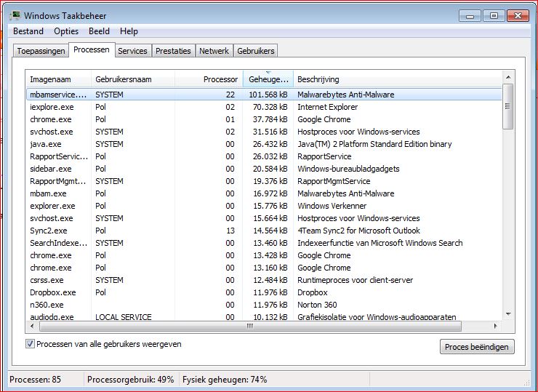Select the sidebar.exe process
Screen dimensions: 538x392
coord(264,169)
